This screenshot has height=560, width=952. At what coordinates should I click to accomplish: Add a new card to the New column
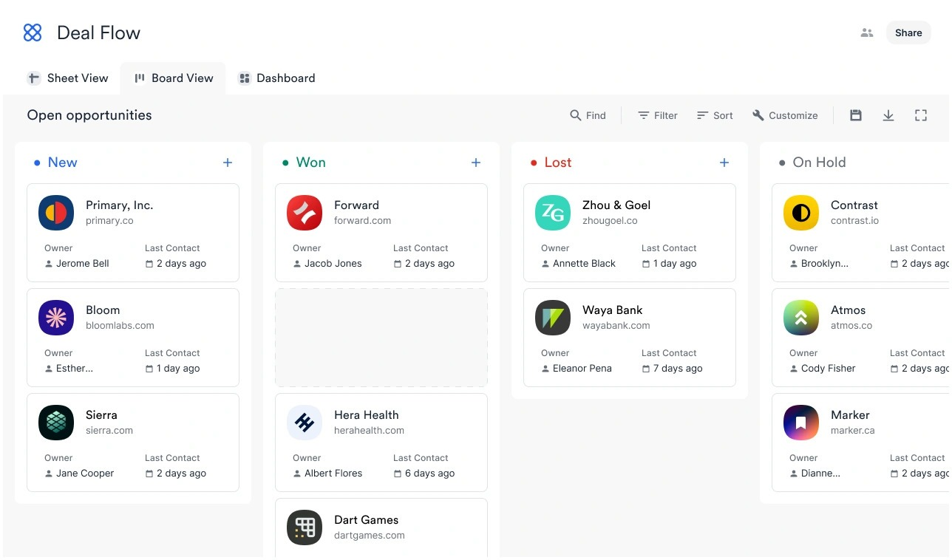click(x=227, y=162)
